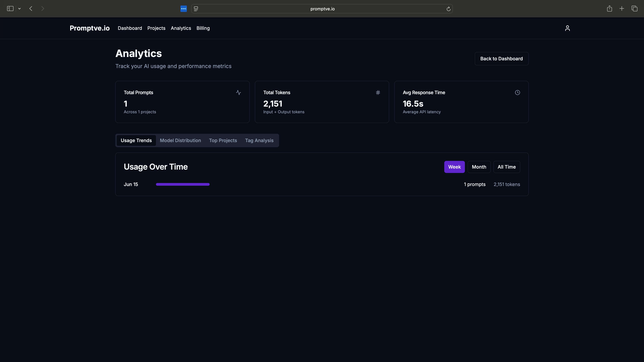Screen dimensions: 644x362
Task: Open a new tab with plus icon
Action: (622, 9)
